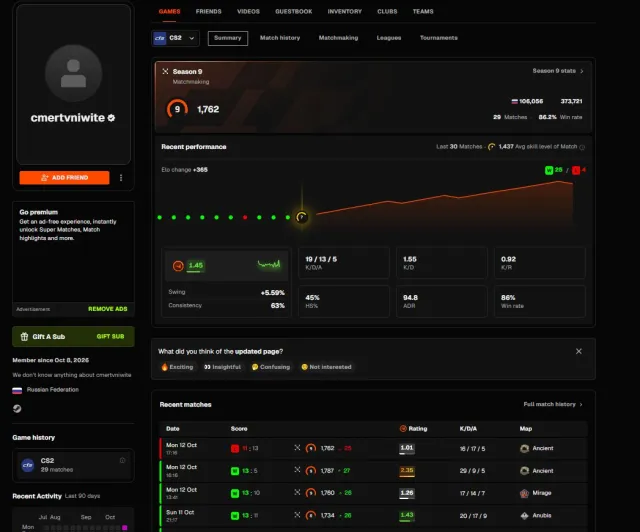Viewport: 640px width, 532px height.
Task: Switch to Match history sub-tab
Action: (x=280, y=38)
